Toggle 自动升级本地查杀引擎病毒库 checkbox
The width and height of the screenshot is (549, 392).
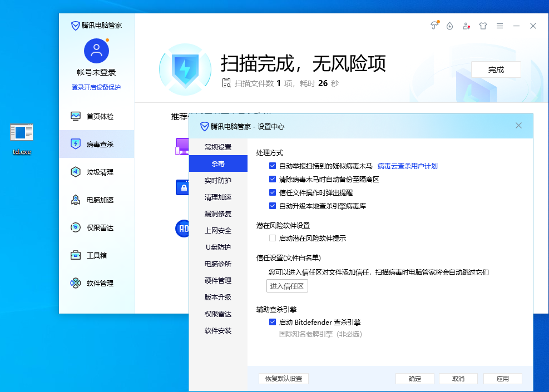point(273,206)
